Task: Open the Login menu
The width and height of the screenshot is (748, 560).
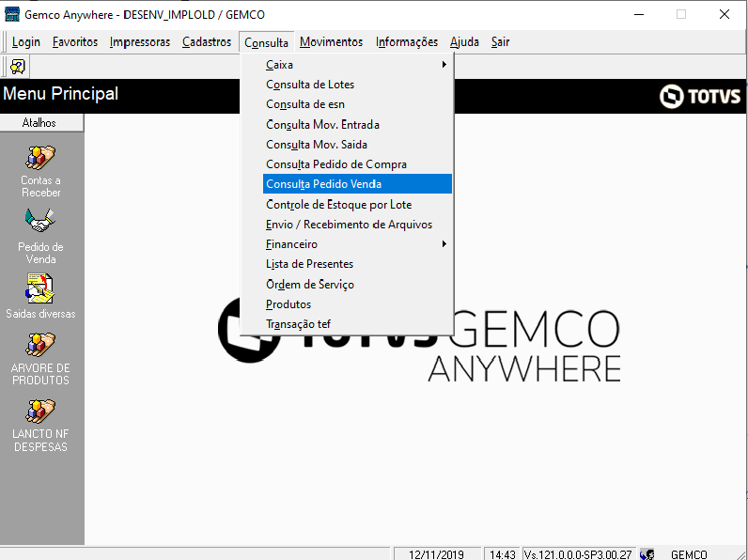Action: pos(26,42)
